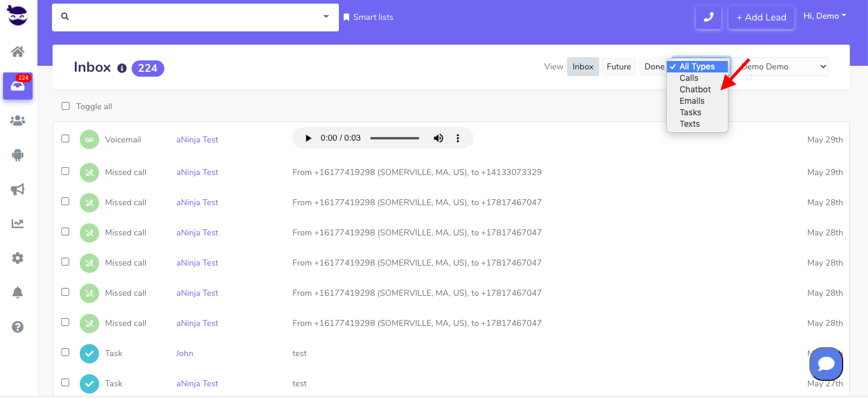The height and width of the screenshot is (399, 868).
Task: Open the Home icon in sidebar
Action: tap(18, 52)
